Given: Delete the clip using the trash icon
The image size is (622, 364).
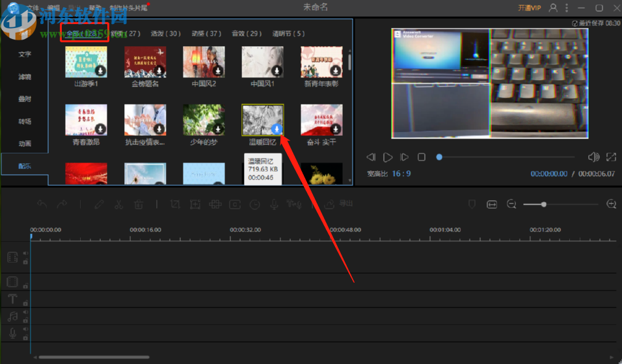Looking at the screenshot, I should pyautogui.click(x=139, y=204).
